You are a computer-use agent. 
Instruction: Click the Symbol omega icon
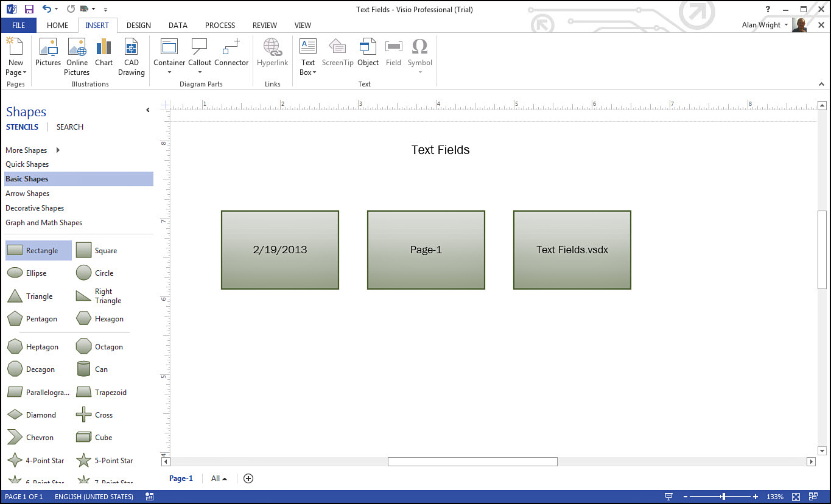[419, 47]
